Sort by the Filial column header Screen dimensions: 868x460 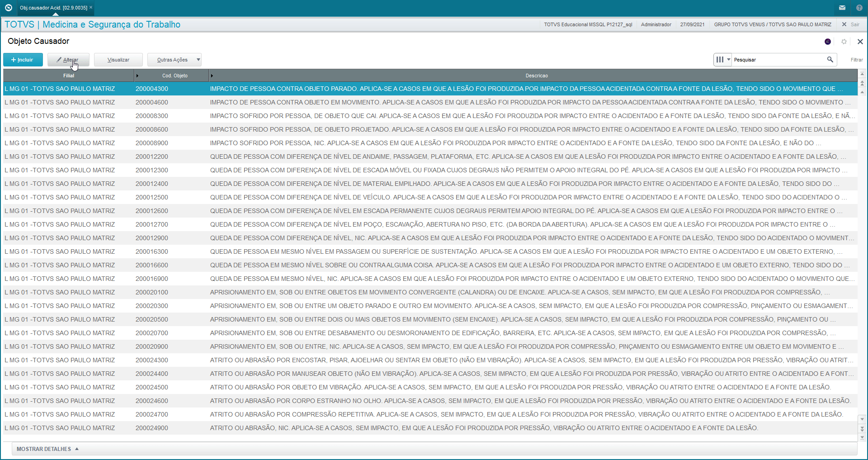pyautogui.click(x=69, y=76)
